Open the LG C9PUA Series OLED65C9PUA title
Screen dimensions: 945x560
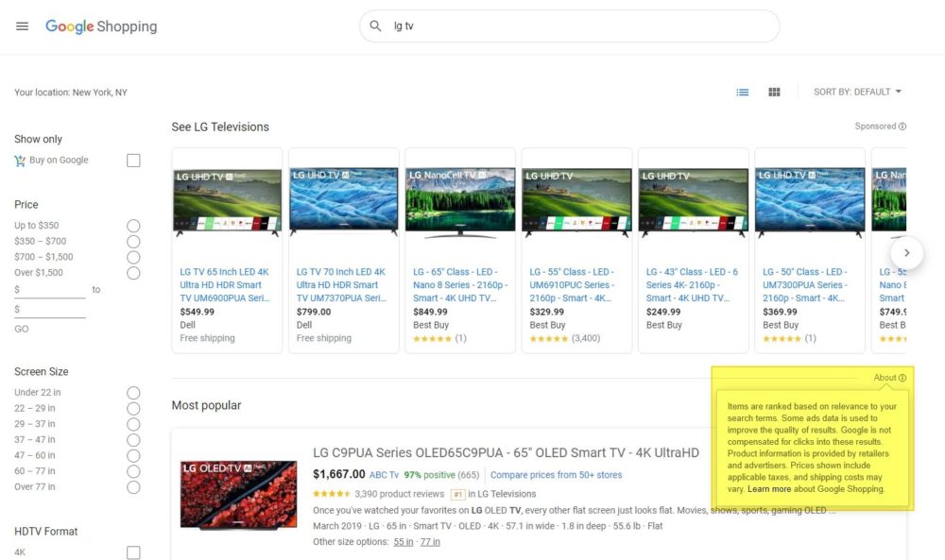click(506, 453)
